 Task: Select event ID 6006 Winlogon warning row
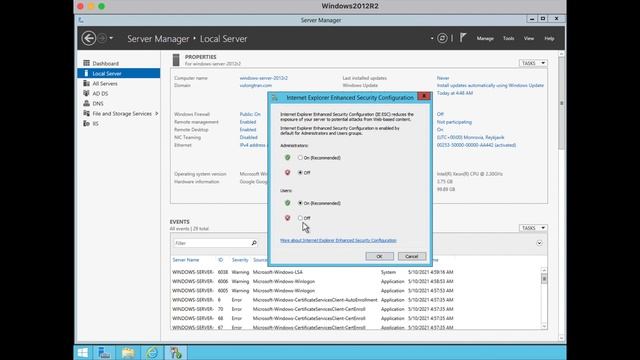coord(355,281)
